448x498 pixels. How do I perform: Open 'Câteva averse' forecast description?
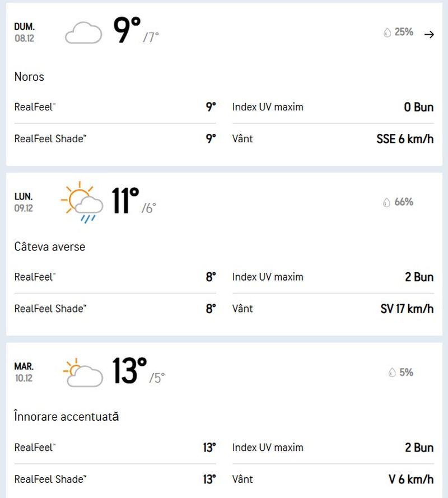point(50,246)
